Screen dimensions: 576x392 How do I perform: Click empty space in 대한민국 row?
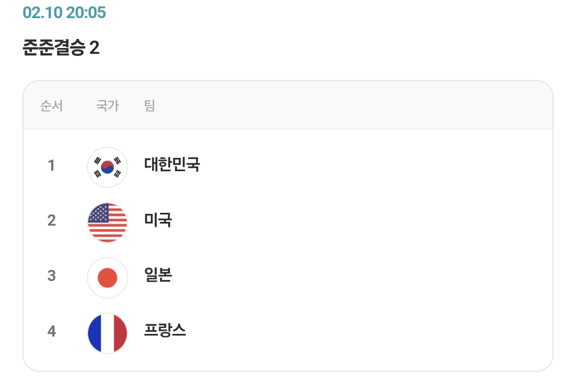[367, 167]
